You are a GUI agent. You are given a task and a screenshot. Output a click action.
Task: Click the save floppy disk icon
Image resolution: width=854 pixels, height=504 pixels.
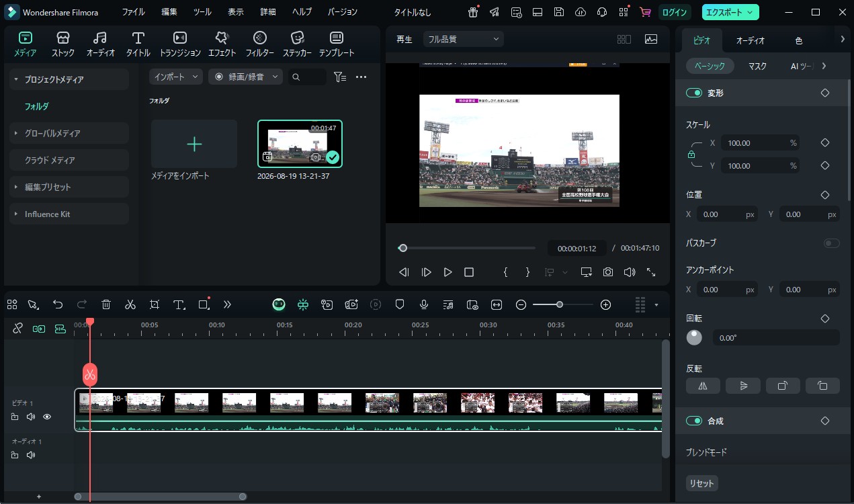(559, 12)
